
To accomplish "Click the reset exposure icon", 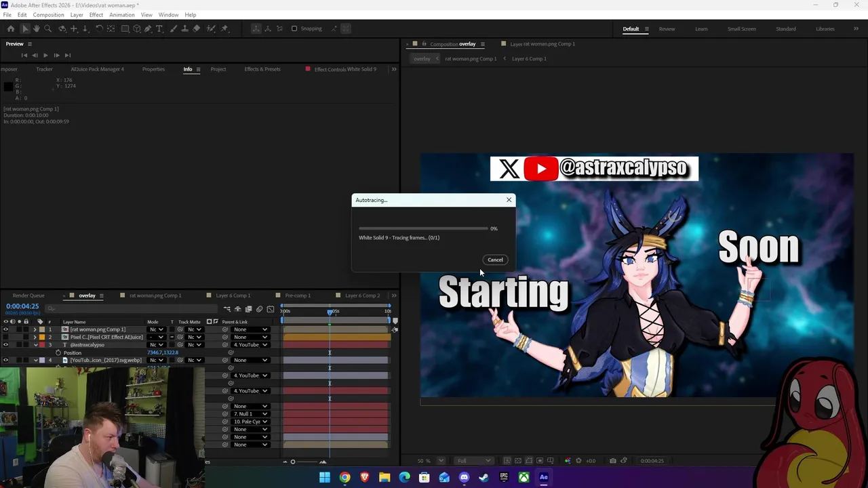I will [x=578, y=461].
